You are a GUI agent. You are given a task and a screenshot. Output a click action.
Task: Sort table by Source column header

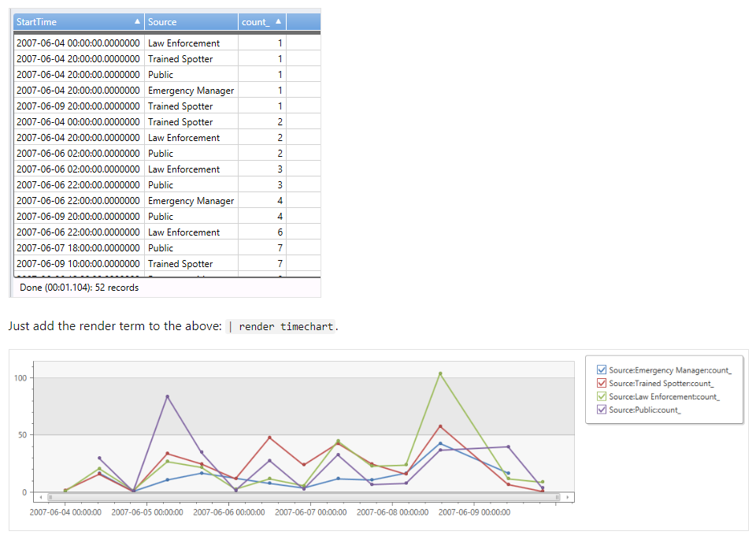[x=191, y=22]
